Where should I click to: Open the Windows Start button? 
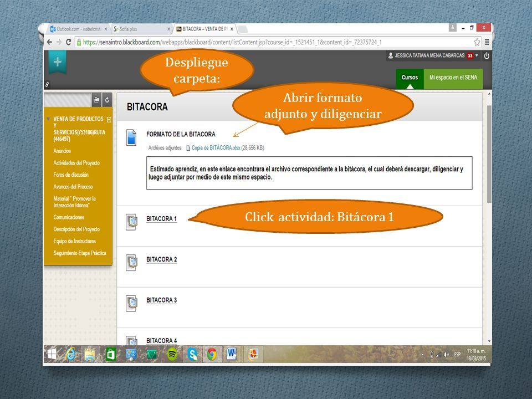(x=52, y=354)
